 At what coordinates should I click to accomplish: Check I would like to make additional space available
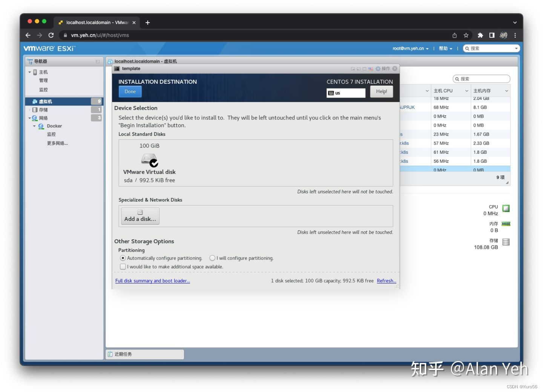click(x=123, y=266)
